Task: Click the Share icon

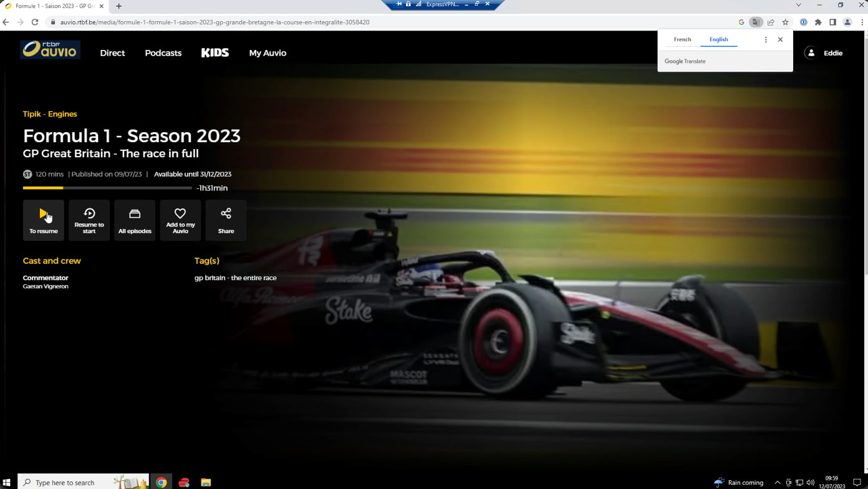Action: tap(226, 214)
